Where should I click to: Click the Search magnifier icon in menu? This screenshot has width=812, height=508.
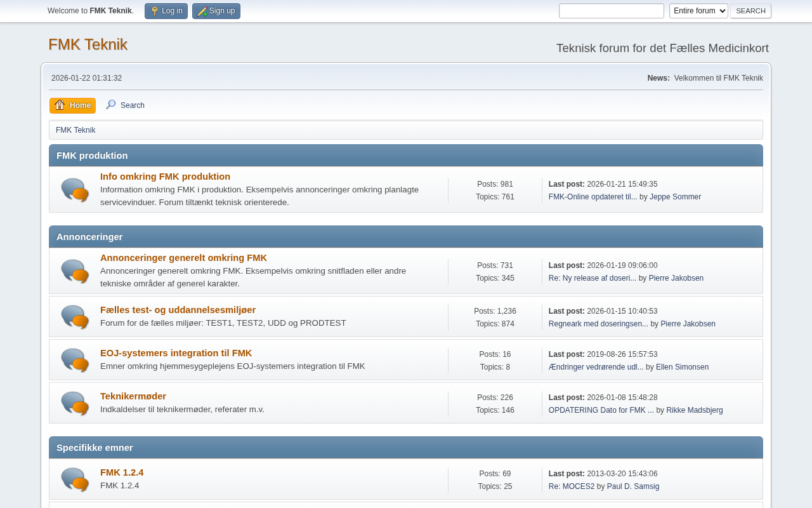pyautogui.click(x=111, y=105)
